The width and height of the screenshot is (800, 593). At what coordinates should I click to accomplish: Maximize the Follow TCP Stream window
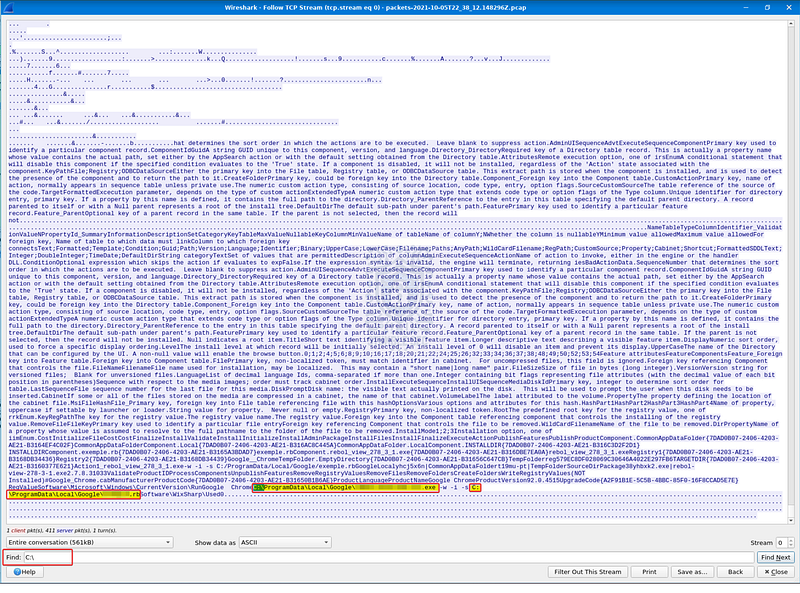[767, 8]
